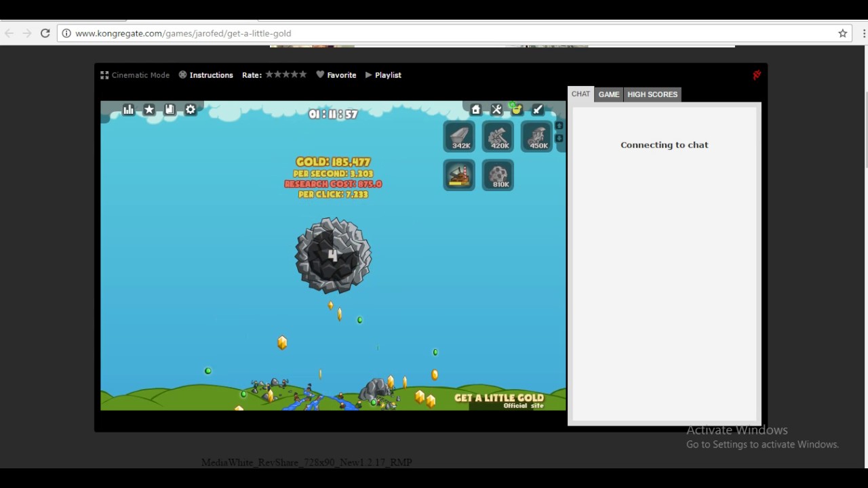
Task: Click the 'PER SECOND: 3,203' text
Action: coord(333,174)
